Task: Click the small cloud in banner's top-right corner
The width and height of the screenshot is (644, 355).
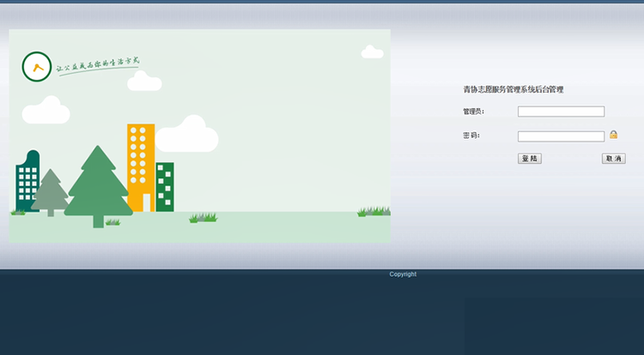Action: point(373,52)
